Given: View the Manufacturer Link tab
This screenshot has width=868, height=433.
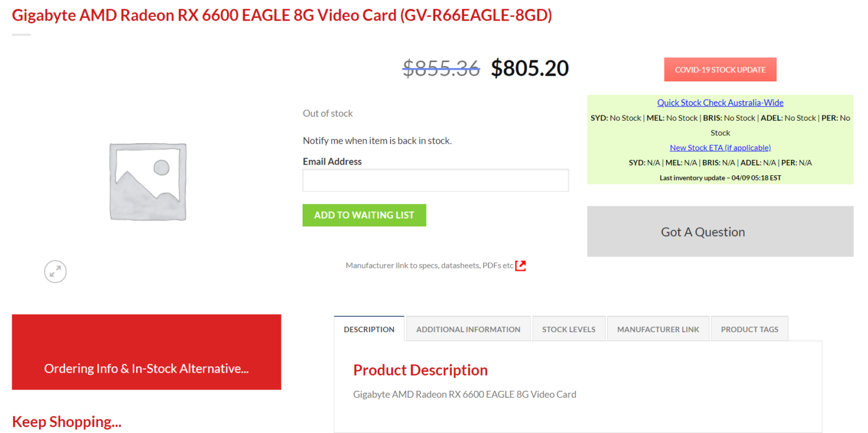Looking at the screenshot, I should coord(658,329).
